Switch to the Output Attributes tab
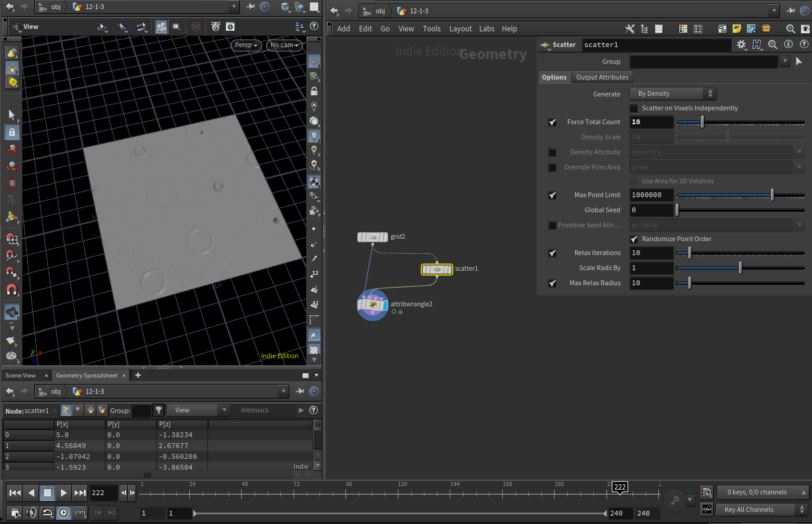This screenshot has height=524, width=812. click(x=602, y=77)
